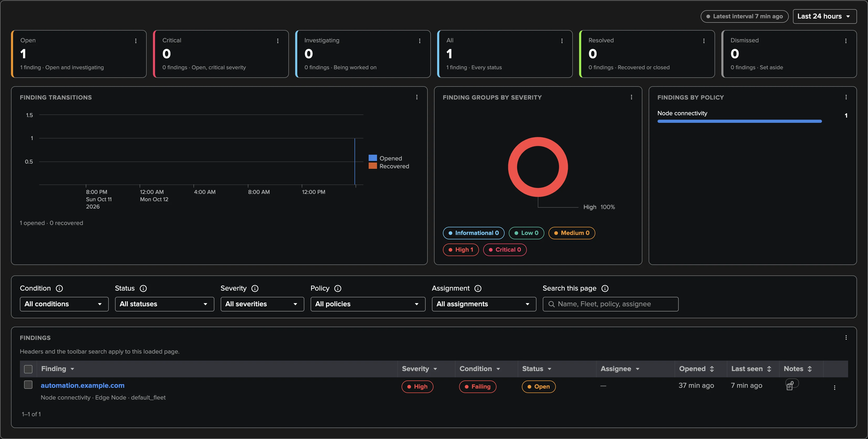Open Findings by Policy panel menu
This screenshot has height=439, width=868.
coord(846,97)
